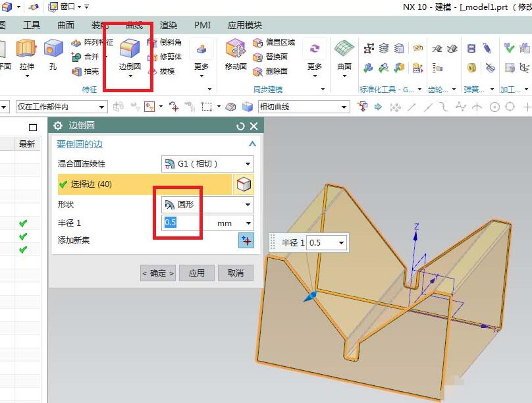Open the onscreen 半径 1 value dropdown
The width and height of the screenshot is (532, 403).
pos(340,242)
